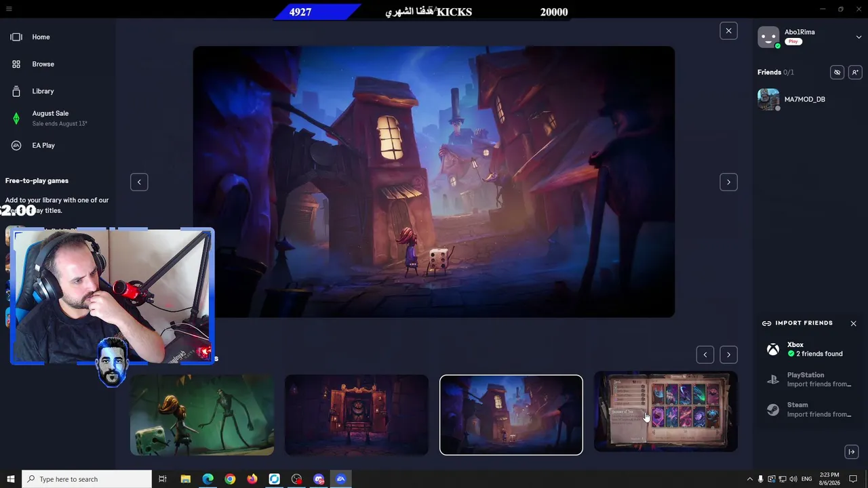Click the Library icon in the sidebar
Image resolution: width=868 pixels, height=488 pixels.
coord(16,91)
